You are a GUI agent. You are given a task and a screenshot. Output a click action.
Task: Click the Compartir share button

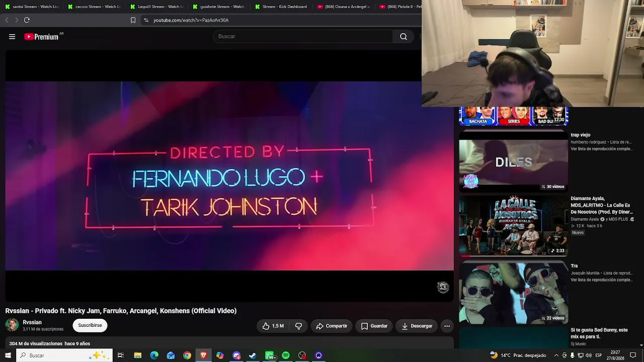tap(332, 326)
